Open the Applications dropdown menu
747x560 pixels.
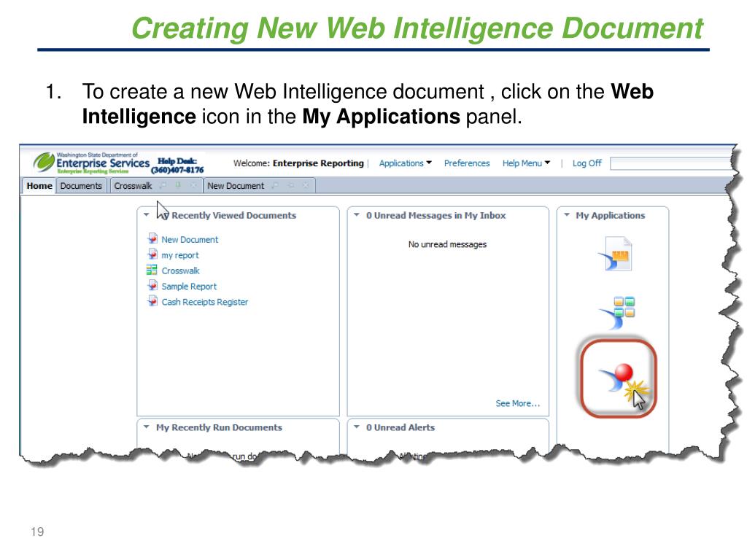pos(405,163)
